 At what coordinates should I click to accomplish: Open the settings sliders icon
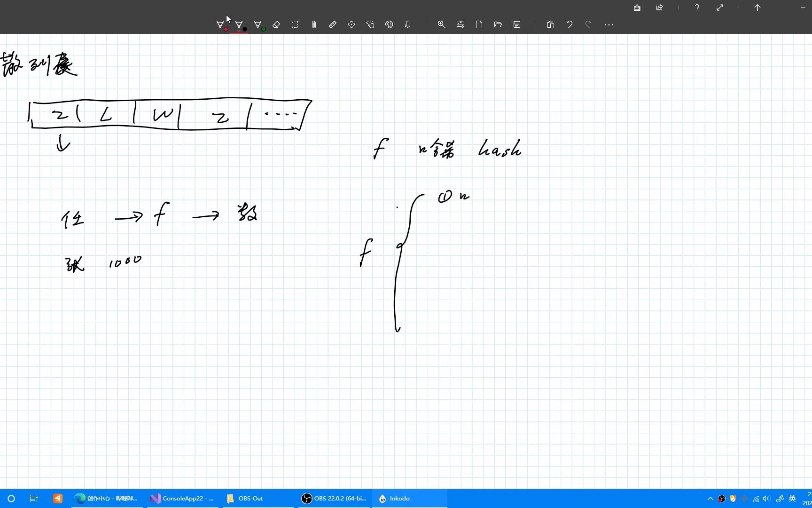461,24
